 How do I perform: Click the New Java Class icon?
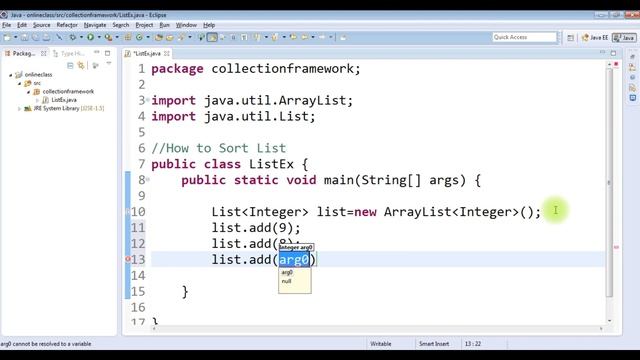pos(139,38)
